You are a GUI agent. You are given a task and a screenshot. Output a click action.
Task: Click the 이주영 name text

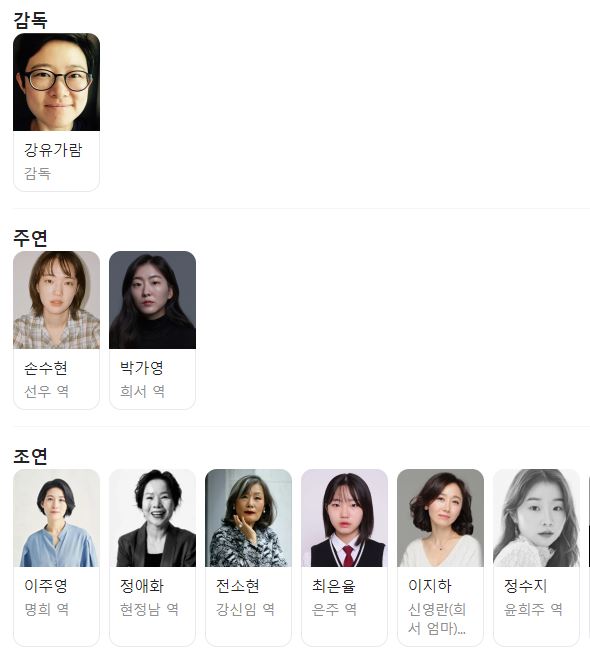46,586
